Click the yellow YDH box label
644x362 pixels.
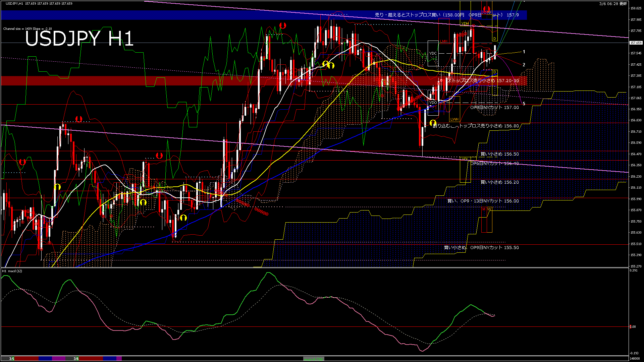pos(465,23)
